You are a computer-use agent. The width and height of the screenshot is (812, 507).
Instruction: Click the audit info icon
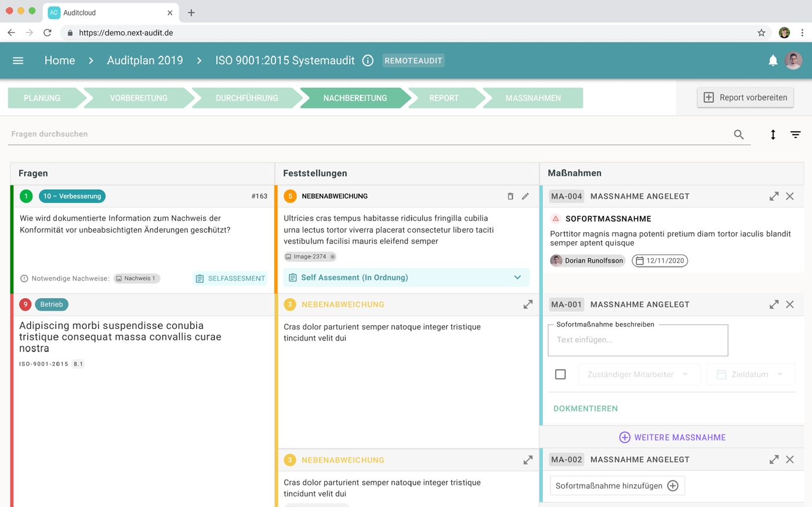368,60
